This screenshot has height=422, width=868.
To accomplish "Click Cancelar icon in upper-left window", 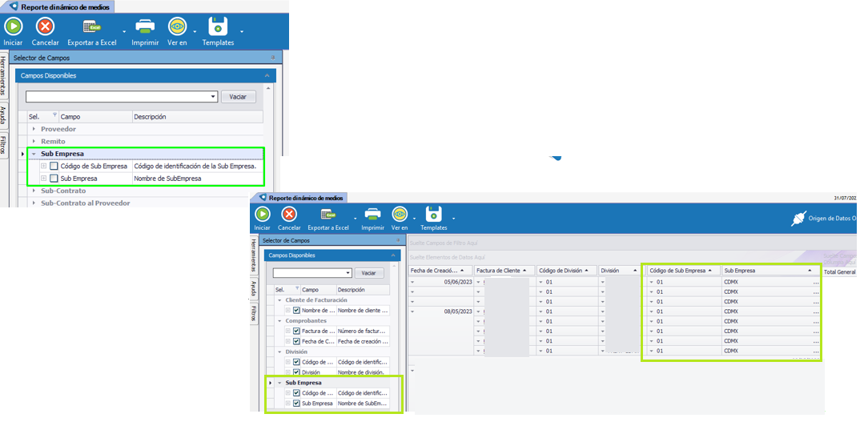I will point(46,26).
